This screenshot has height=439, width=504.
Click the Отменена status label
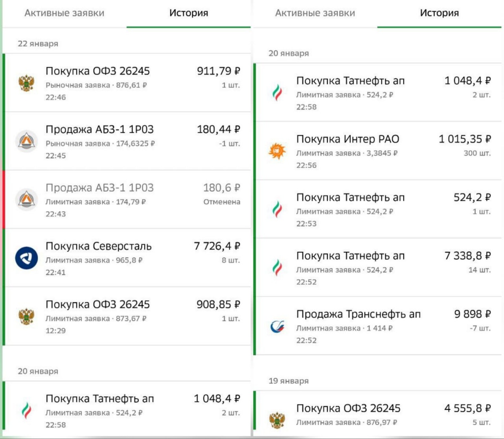pos(222,202)
